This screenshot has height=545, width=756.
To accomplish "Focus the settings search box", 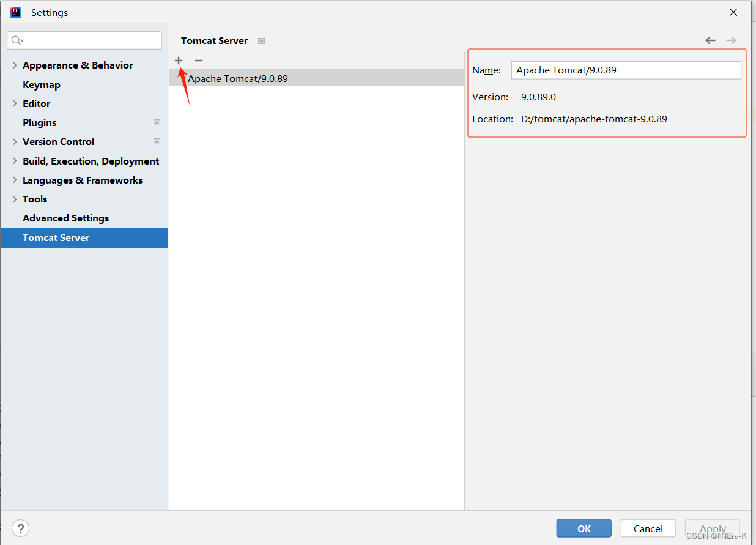I will tap(84, 40).
